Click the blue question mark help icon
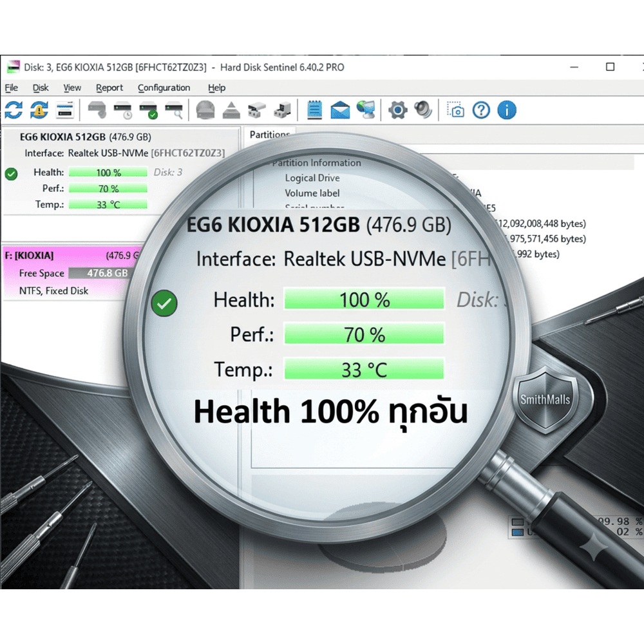This screenshot has height=644, width=644. pyautogui.click(x=481, y=110)
